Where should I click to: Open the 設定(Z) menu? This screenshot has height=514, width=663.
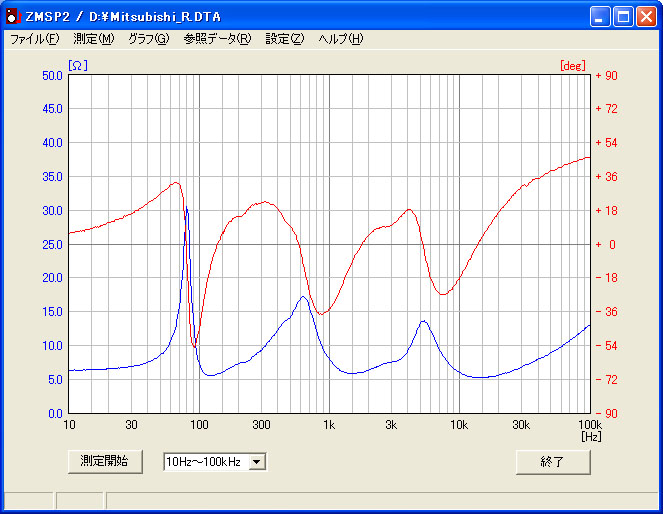[285, 39]
